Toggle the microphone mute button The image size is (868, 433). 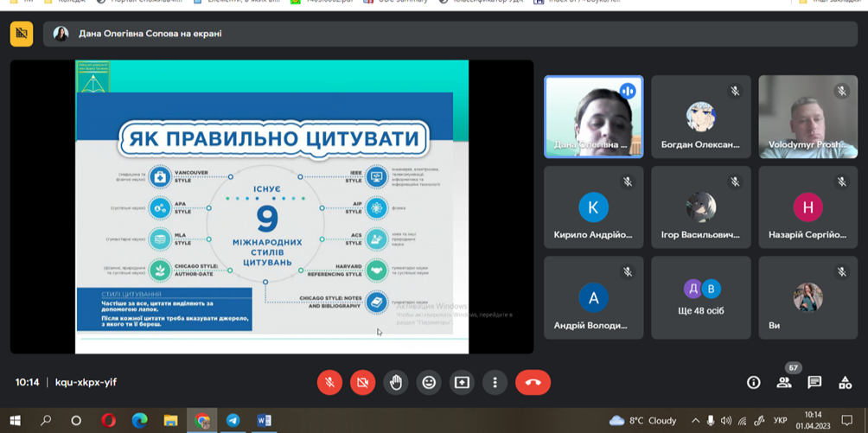(329, 382)
